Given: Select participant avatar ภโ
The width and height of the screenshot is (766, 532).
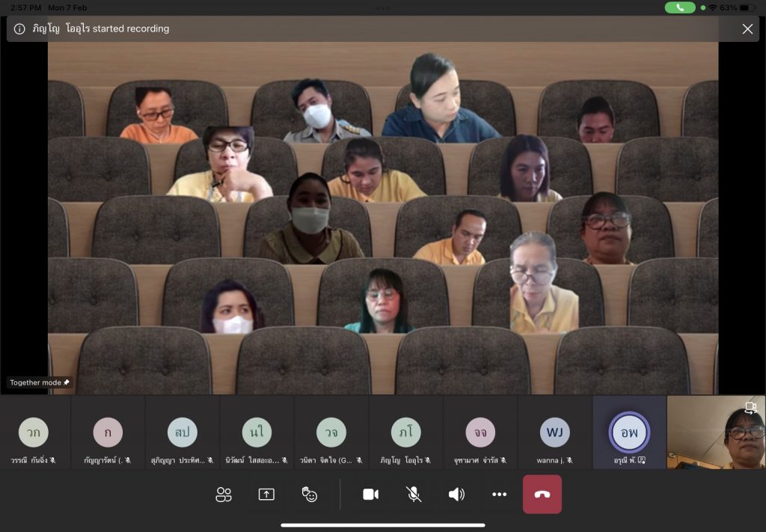Looking at the screenshot, I should (406, 432).
